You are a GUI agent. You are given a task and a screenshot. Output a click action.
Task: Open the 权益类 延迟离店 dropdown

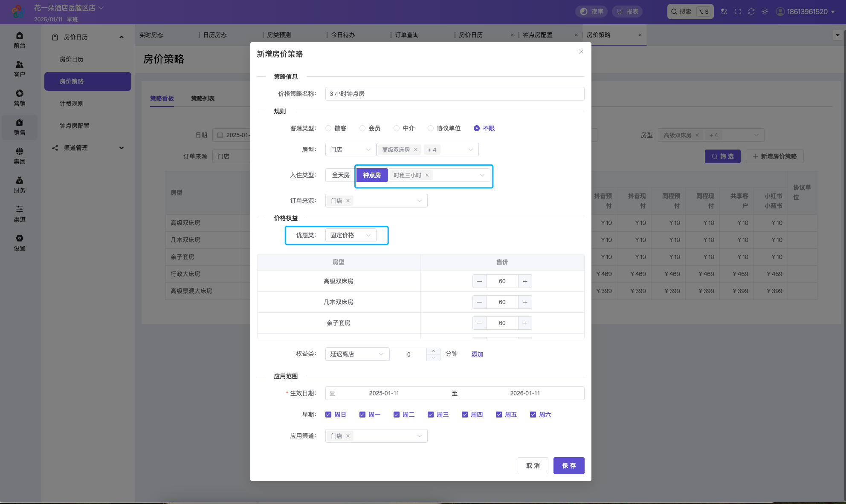[x=357, y=354]
